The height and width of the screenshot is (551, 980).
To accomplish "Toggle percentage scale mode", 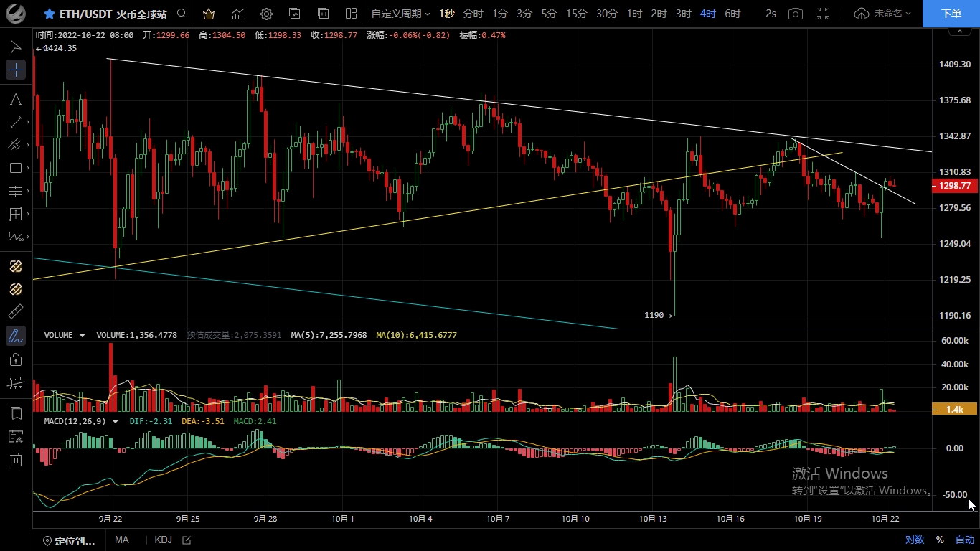I will [939, 540].
